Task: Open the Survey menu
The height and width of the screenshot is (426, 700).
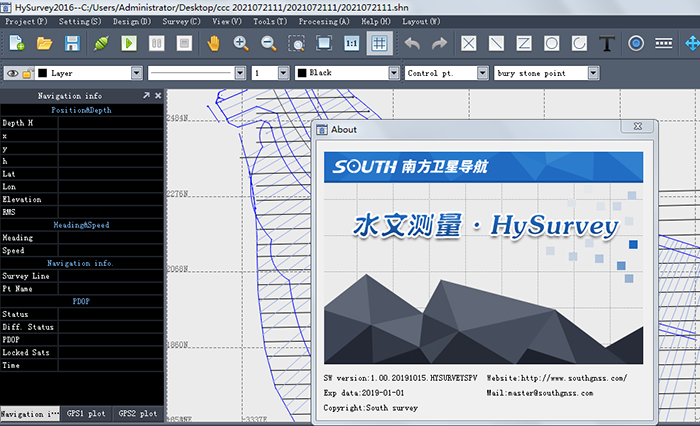Action: pos(181,21)
